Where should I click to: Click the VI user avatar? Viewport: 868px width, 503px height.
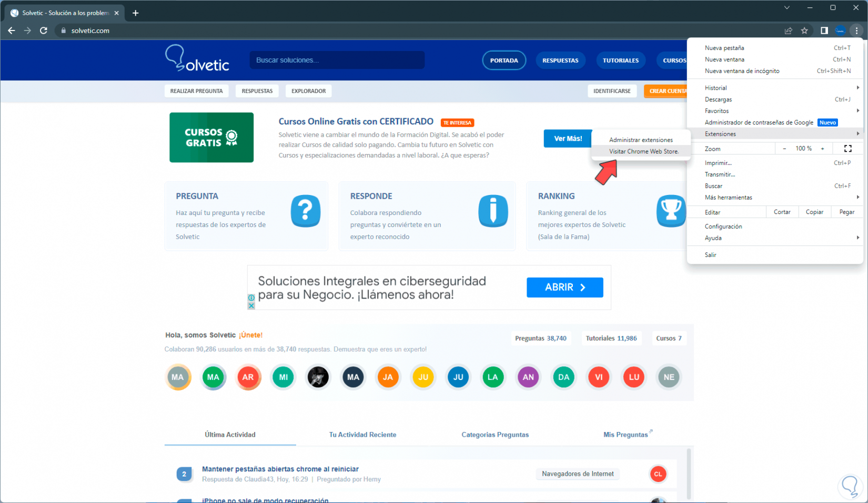599,377
